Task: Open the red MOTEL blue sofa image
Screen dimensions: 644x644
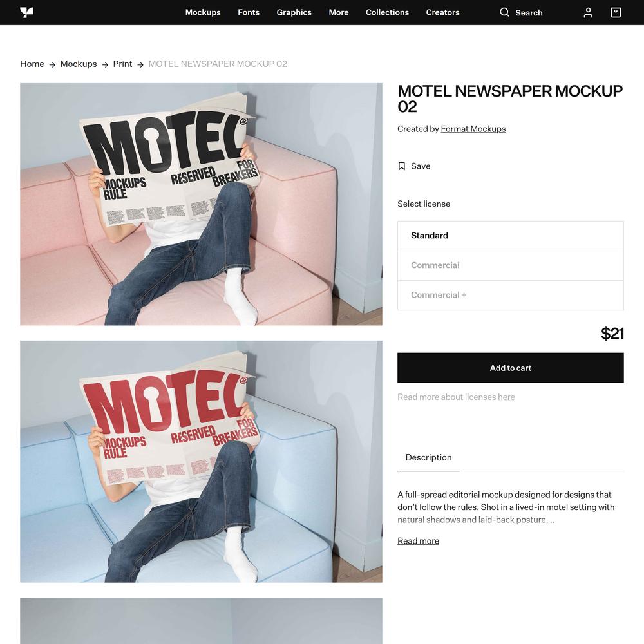Action: pyautogui.click(x=201, y=461)
